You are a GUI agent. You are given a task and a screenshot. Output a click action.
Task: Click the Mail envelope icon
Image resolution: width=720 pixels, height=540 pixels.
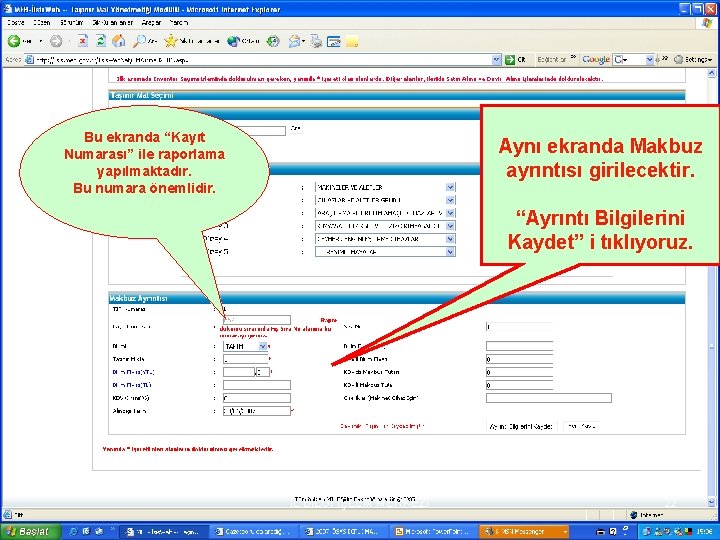294,41
